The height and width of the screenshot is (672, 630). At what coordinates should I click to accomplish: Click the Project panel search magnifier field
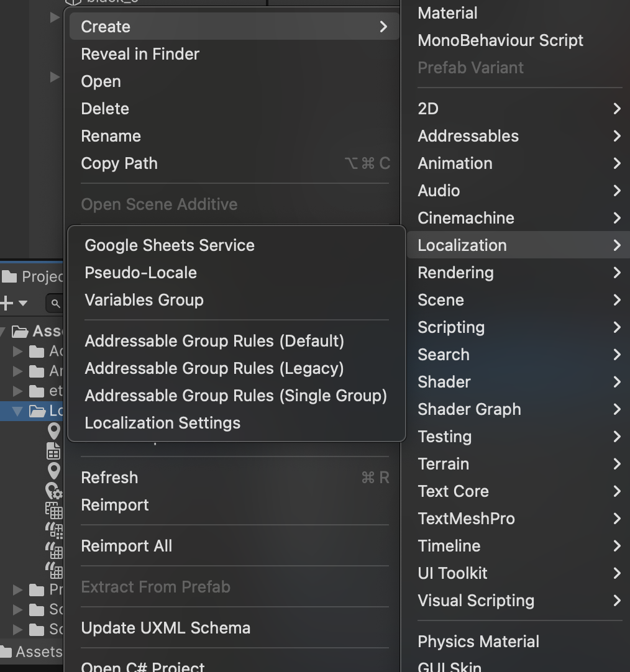[55, 304]
